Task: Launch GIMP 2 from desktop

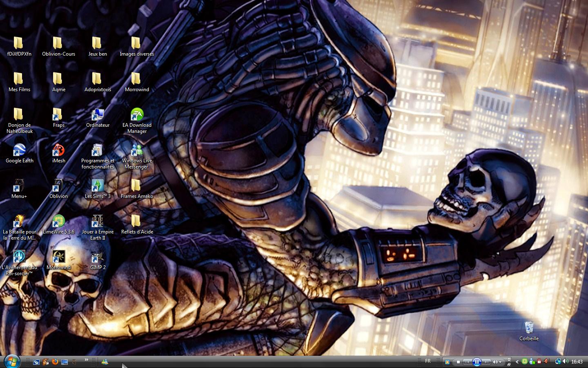Action: 98,258
